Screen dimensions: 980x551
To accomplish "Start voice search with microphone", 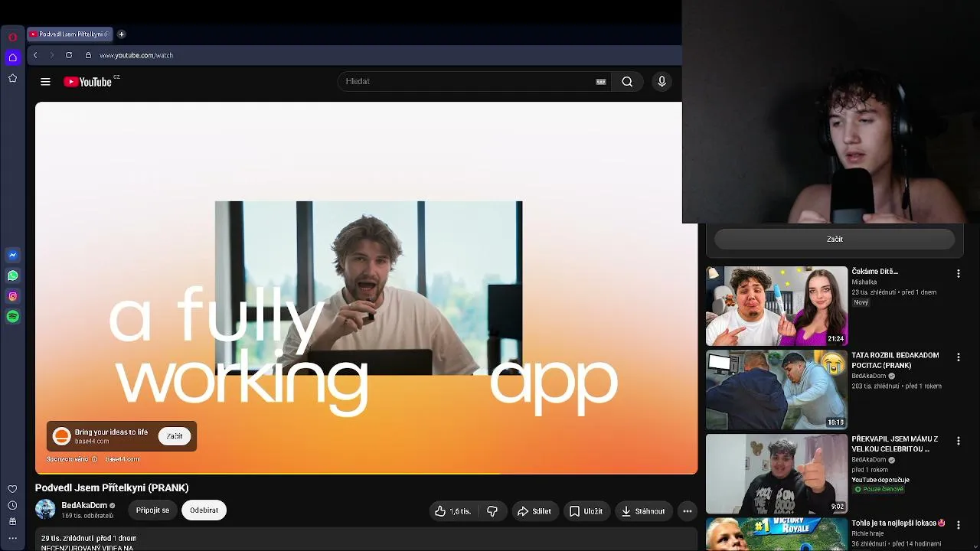I will pos(662,82).
